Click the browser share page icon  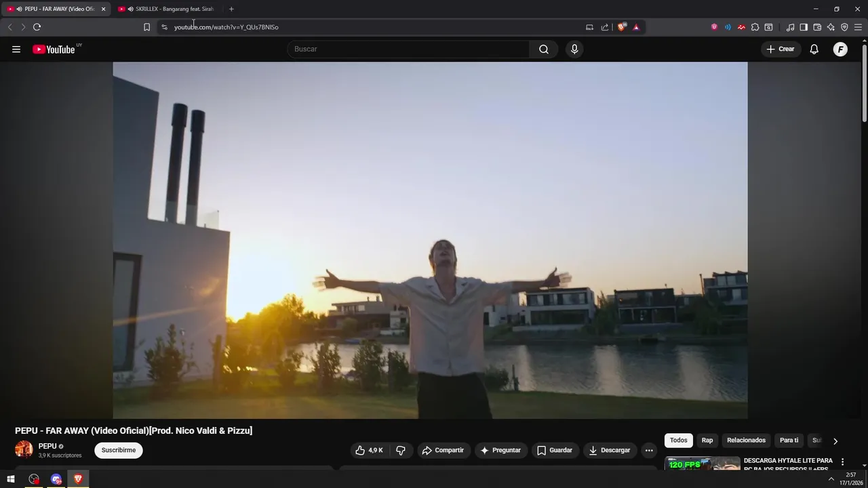(605, 27)
